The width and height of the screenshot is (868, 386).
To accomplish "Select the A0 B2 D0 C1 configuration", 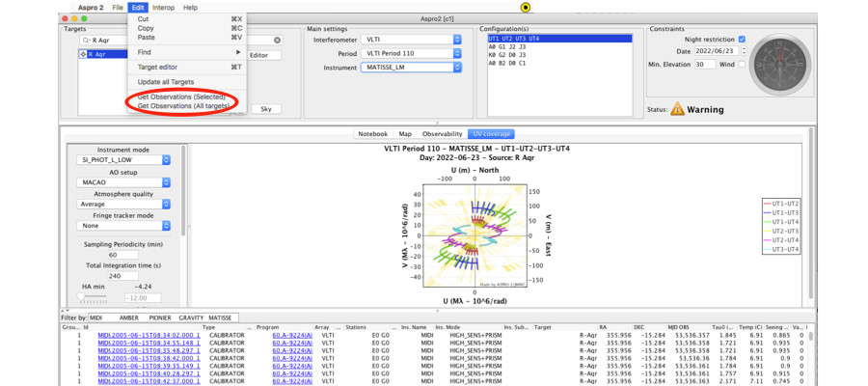I will 559,63.
